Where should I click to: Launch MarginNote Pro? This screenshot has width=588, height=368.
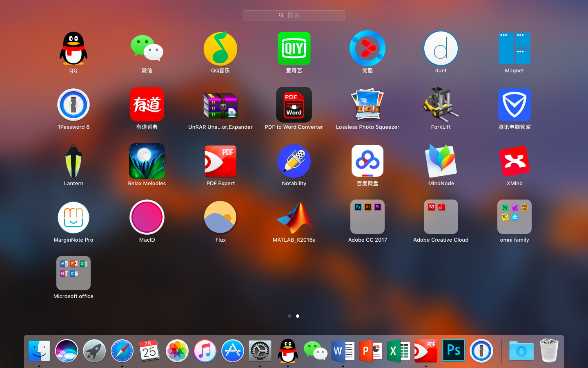pos(73,218)
